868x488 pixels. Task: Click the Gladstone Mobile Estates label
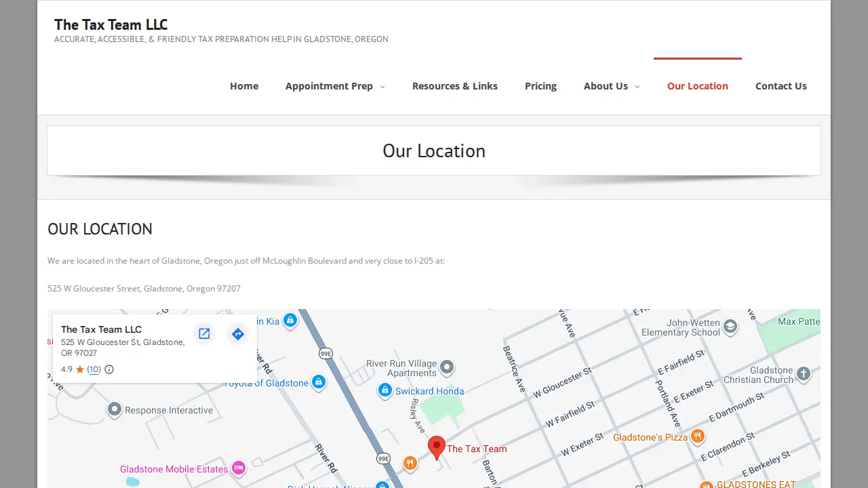174,469
